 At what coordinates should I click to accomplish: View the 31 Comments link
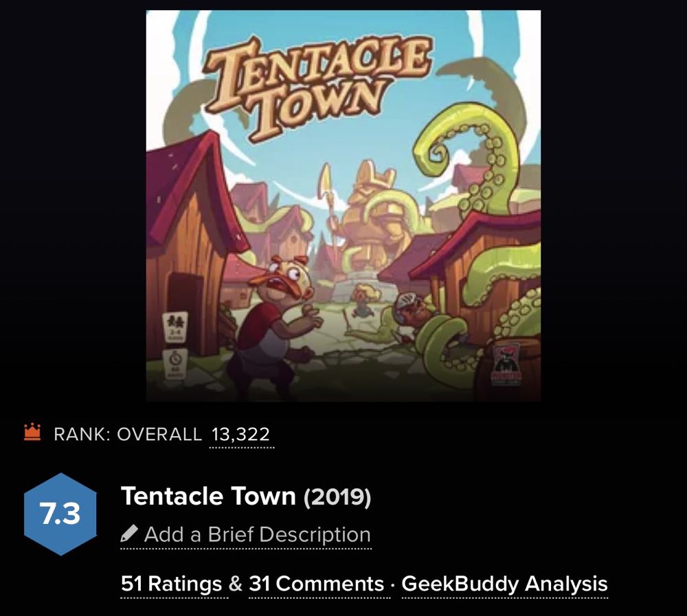pyautogui.click(x=316, y=584)
